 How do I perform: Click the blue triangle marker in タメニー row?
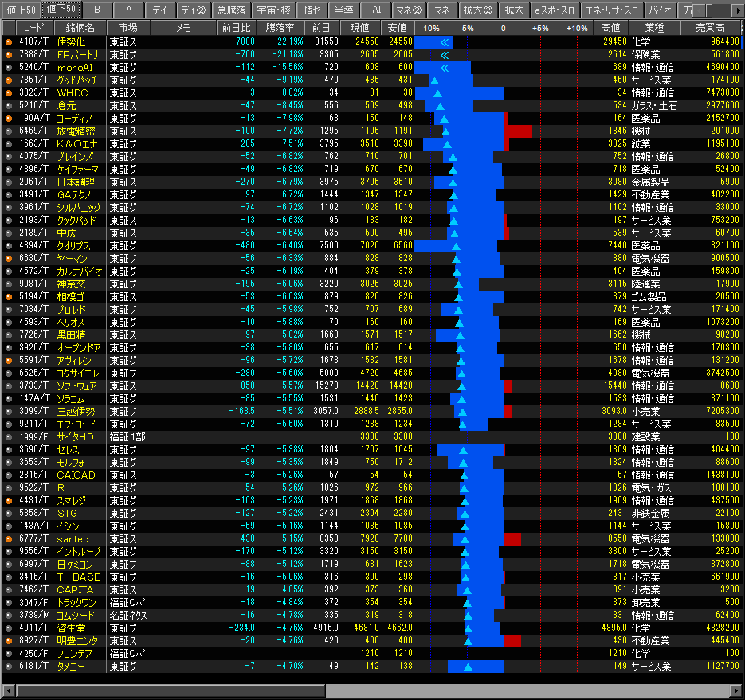click(468, 667)
